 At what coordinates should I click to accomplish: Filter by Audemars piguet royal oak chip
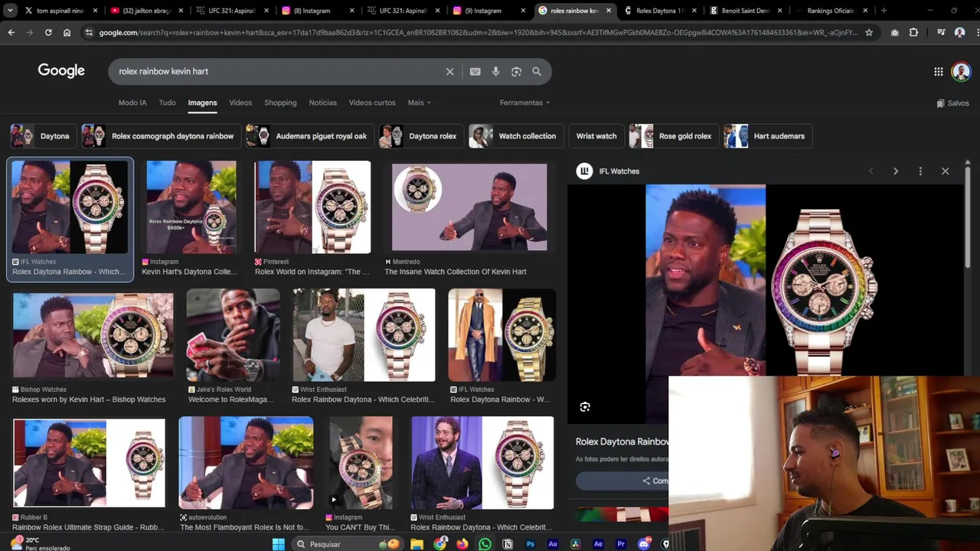(309, 136)
